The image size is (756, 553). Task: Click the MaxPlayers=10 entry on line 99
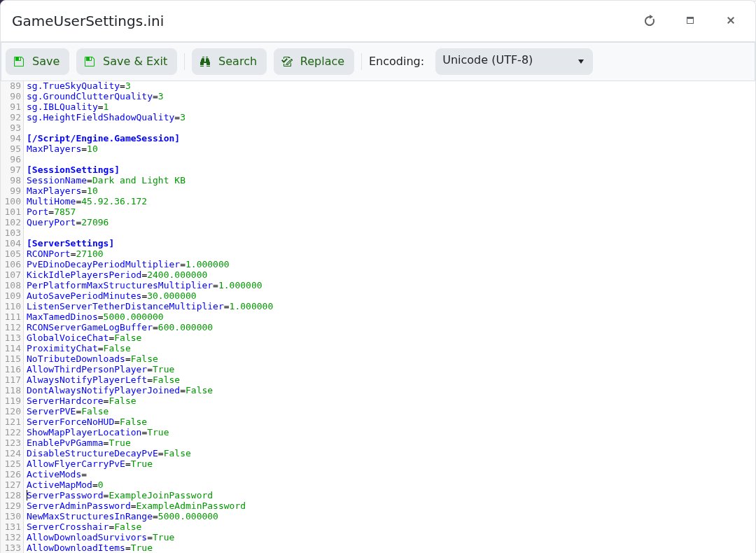pyautogui.click(x=62, y=191)
